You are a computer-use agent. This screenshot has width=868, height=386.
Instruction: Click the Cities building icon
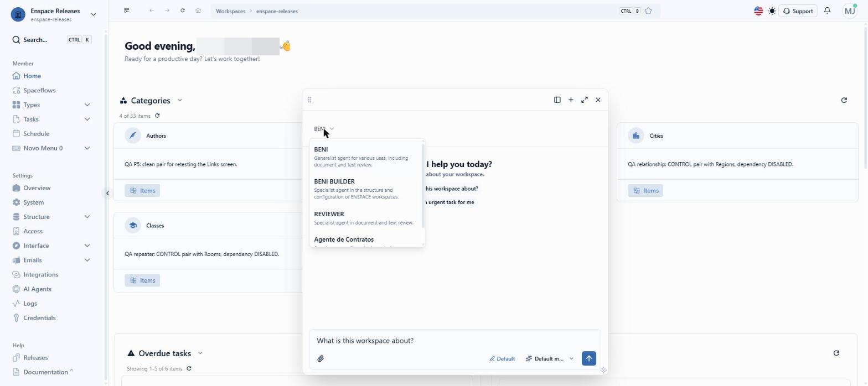click(x=636, y=135)
